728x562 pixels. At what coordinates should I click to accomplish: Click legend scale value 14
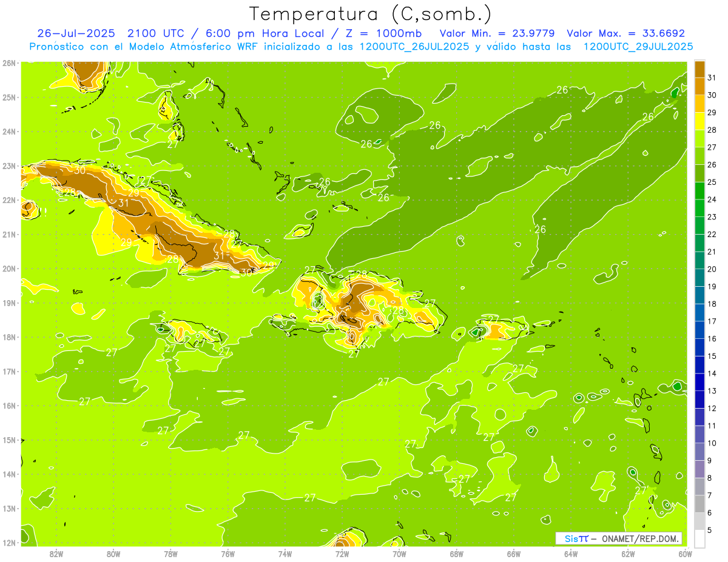(712, 373)
